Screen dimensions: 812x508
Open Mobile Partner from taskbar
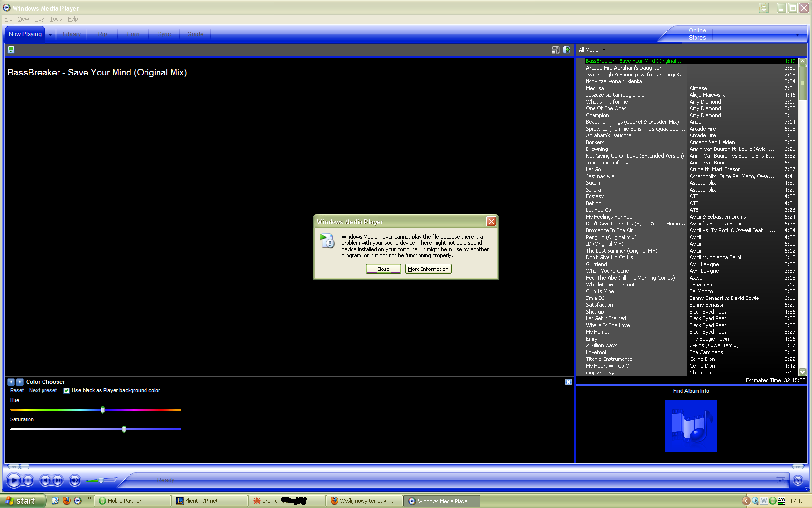(132, 501)
